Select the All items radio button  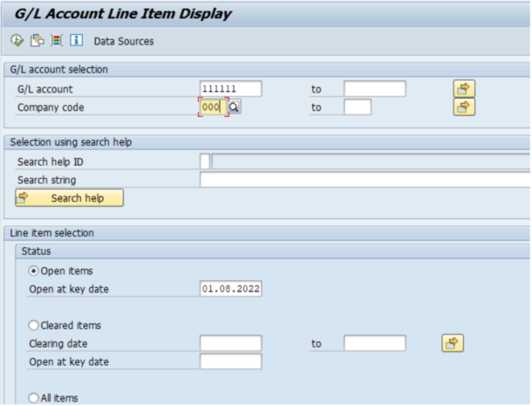tap(35, 398)
